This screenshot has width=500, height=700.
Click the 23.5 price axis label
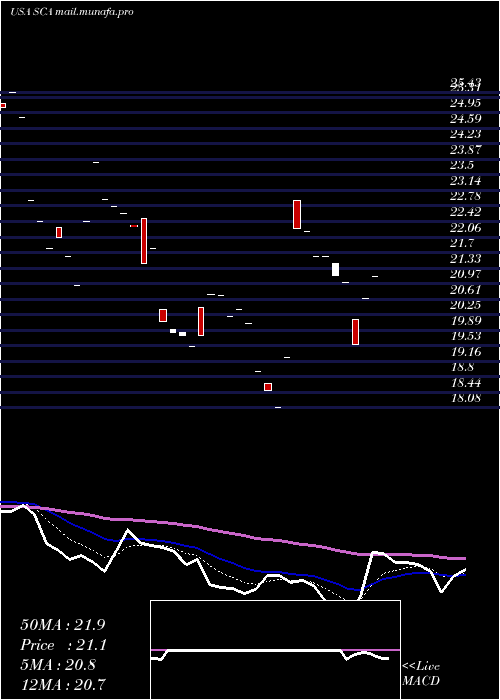pyautogui.click(x=462, y=165)
